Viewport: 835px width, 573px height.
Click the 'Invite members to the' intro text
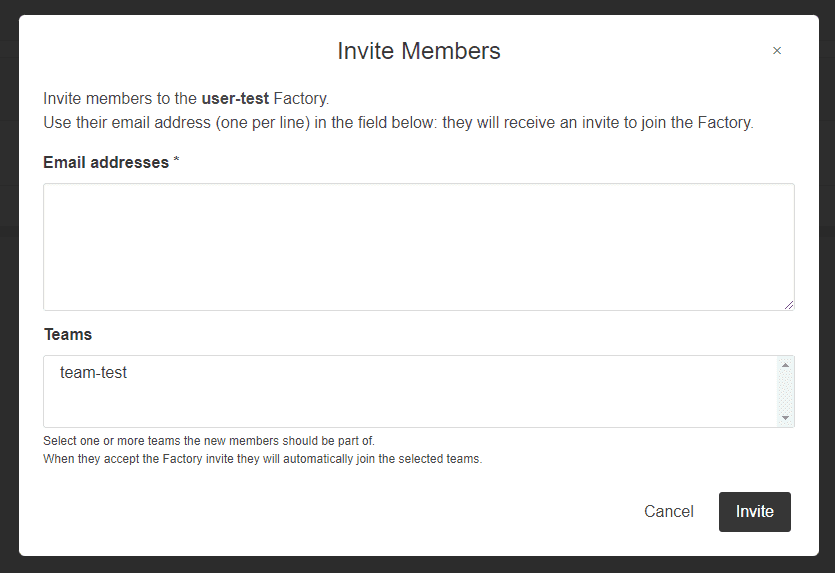[x=120, y=99]
